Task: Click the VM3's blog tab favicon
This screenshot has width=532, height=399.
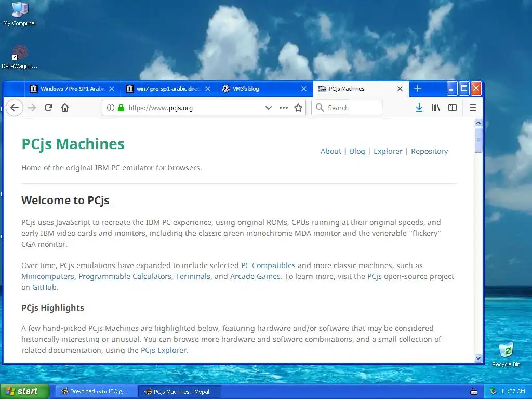Action: [x=225, y=89]
